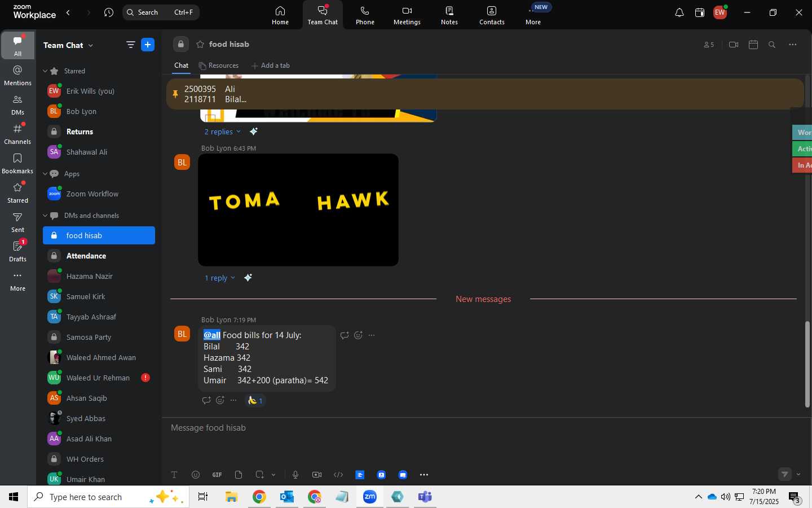The image size is (812, 508).
Task: Click the pinned message banner
Action: [x=485, y=94]
